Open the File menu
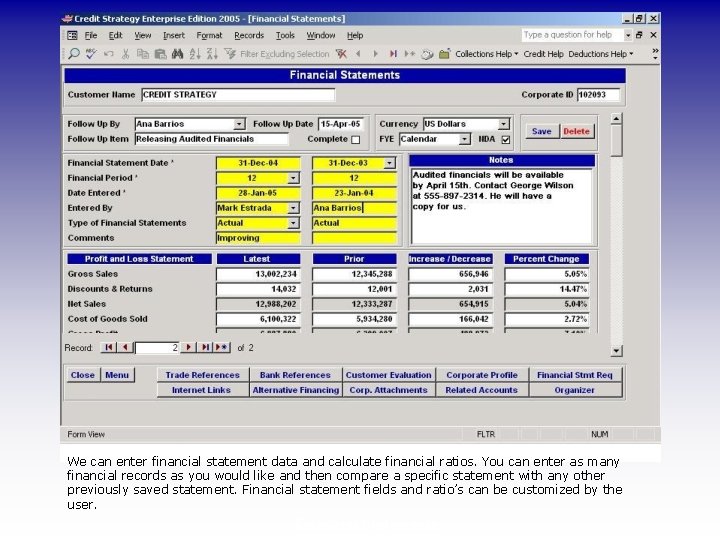The image size is (720, 540). pyautogui.click(x=91, y=35)
